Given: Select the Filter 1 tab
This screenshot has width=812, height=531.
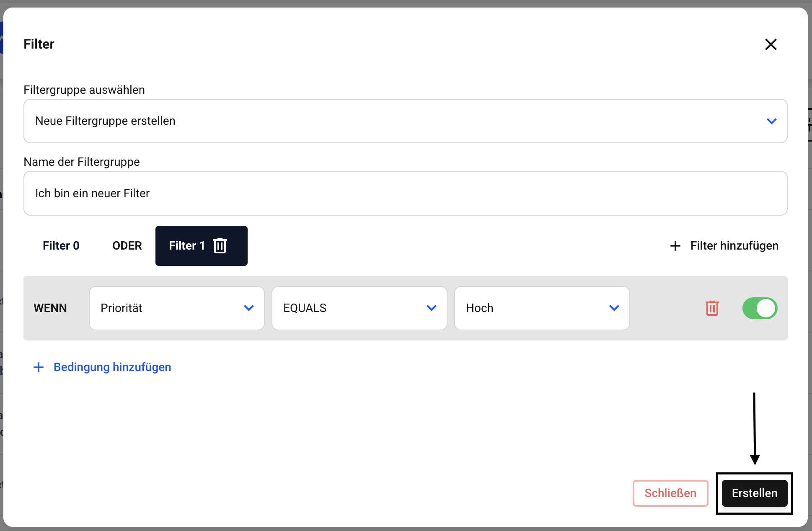Looking at the screenshot, I should click(186, 246).
